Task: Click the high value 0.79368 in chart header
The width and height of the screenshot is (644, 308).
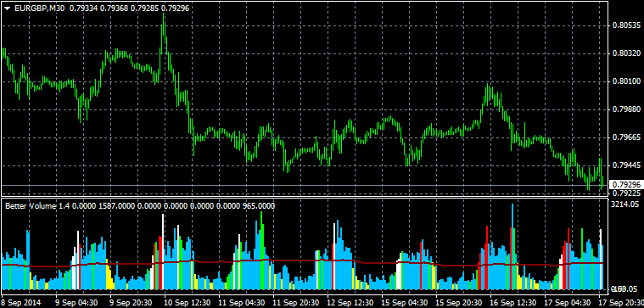Action: pyautogui.click(x=114, y=8)
